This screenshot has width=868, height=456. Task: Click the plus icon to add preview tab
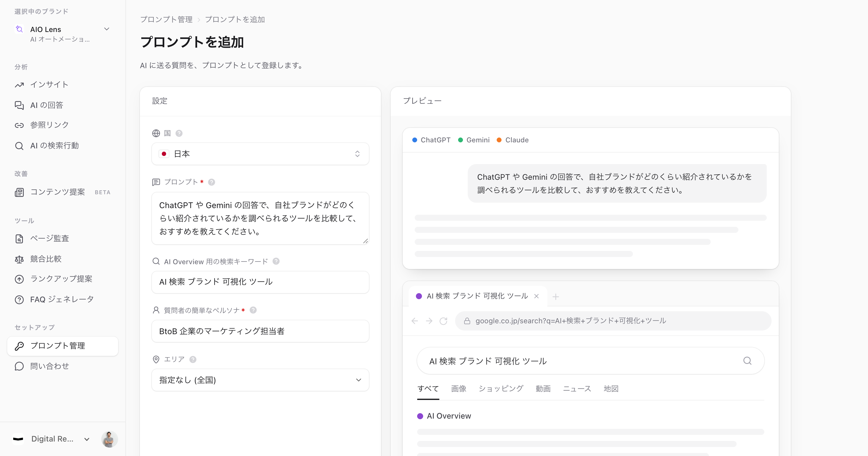point(556,297)
